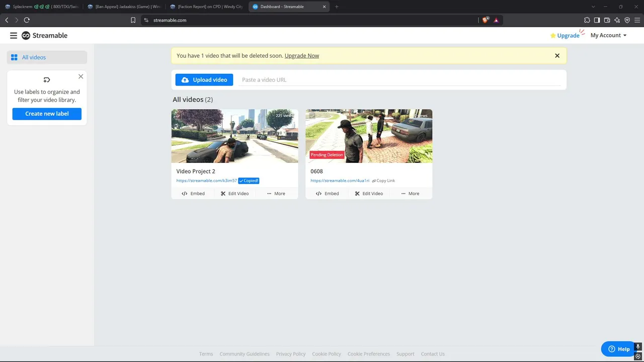Switch to the Ban Appeal Jadaakiss tab

(124, 7)
